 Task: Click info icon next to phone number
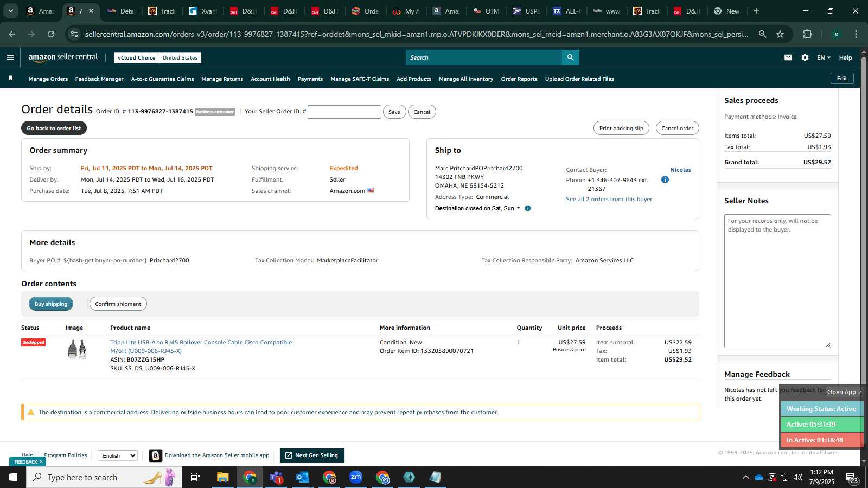(x=665, y=179)
